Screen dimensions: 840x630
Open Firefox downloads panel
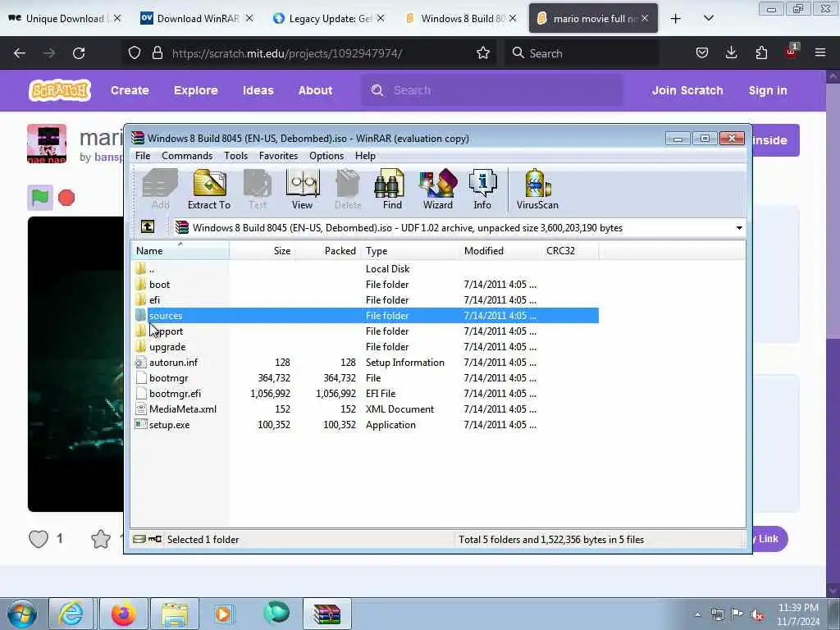731,52
